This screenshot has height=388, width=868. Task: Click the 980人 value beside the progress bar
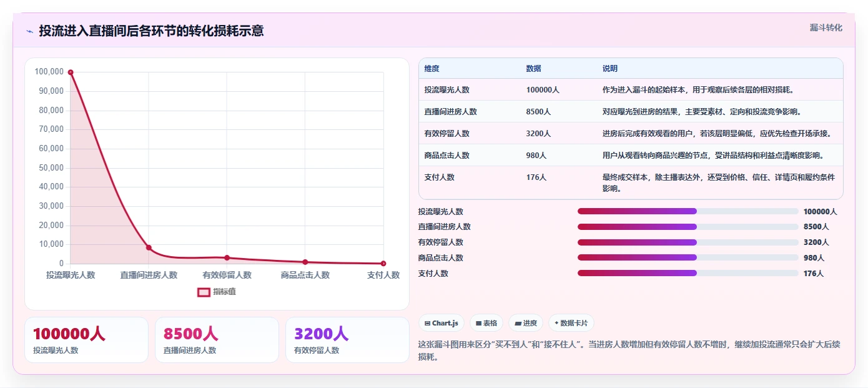[814, 258]
